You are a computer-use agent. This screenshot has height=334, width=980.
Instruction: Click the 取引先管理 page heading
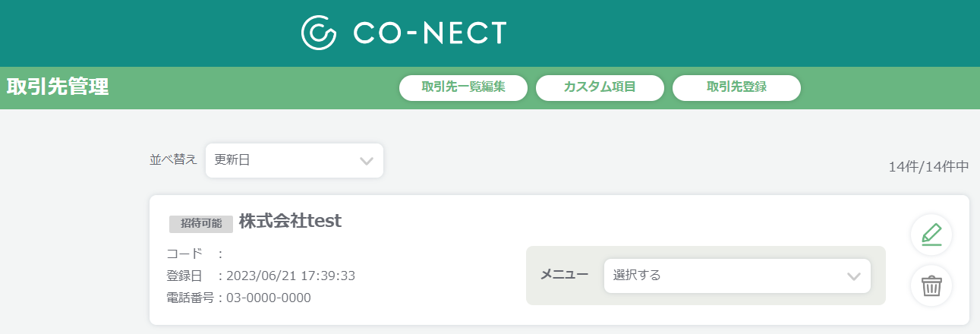58,87
